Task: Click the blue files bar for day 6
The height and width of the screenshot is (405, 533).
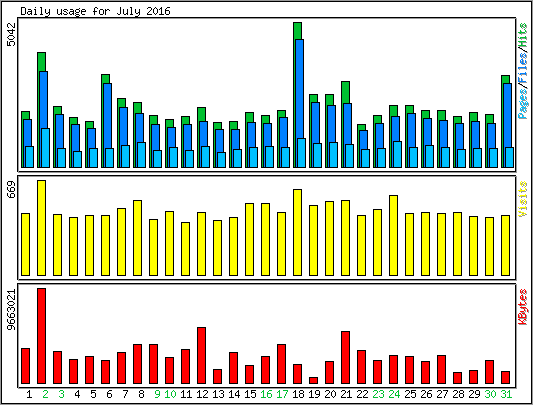Action: point(108,116)
